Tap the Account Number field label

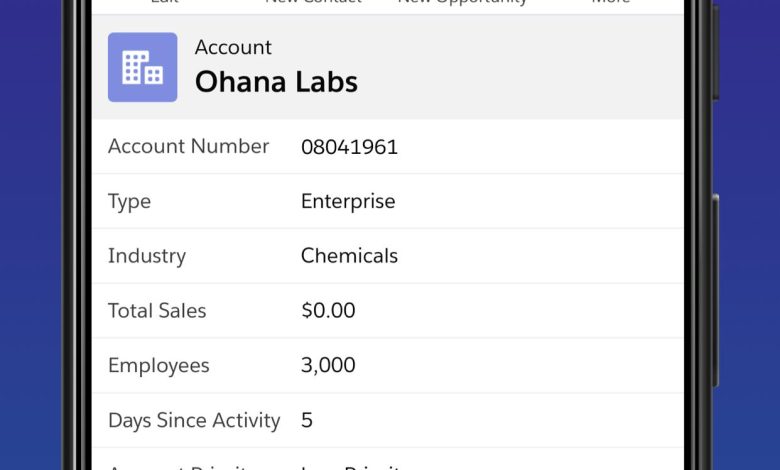pos(189,146)
